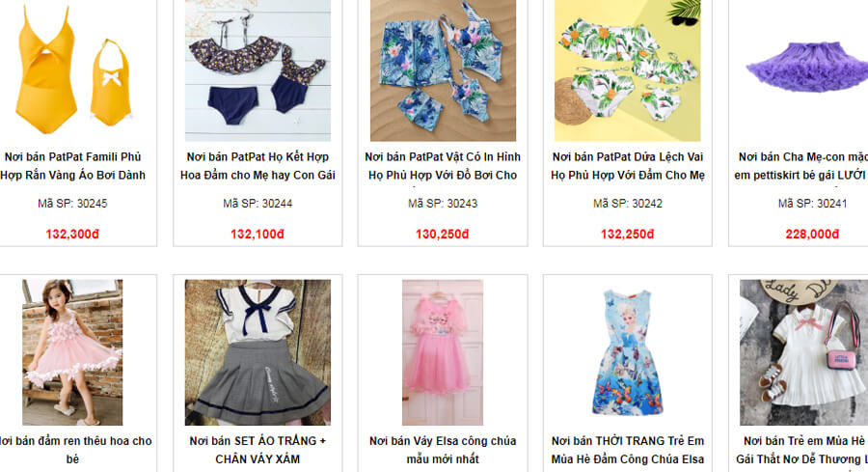
Task: Open 'Cha Mẹ-con' pettiskirt product title
Action: tap(801, 166)
